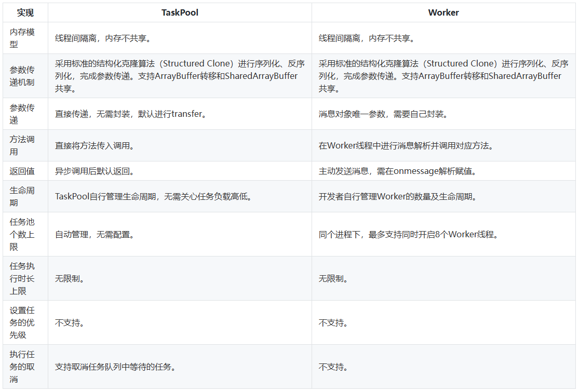
Task: Click the cell 自动管理，无需配置
Action: pos(95,234)
